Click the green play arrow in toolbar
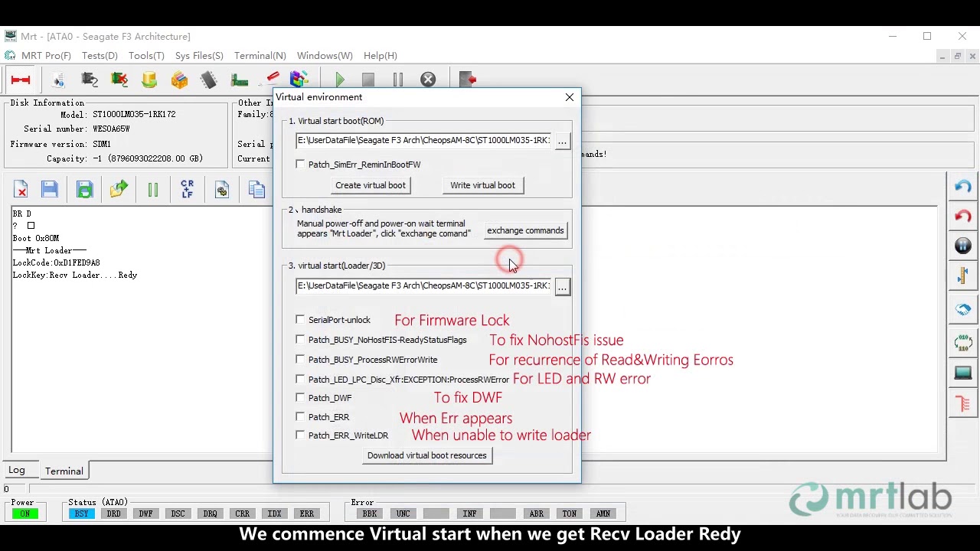The width and height of the screenshot is (980, 551). click(x=340, y=80)
